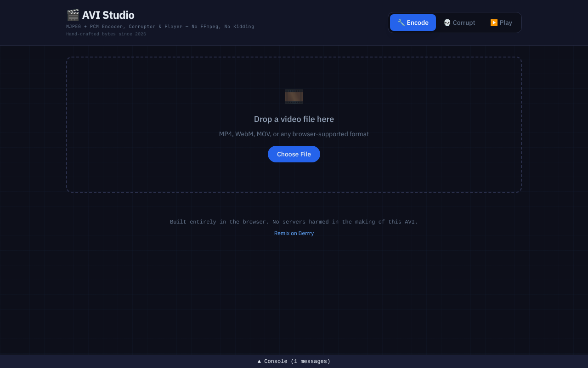Open the Corrupt tab
The image size is (588, 368).
point(459,23)
